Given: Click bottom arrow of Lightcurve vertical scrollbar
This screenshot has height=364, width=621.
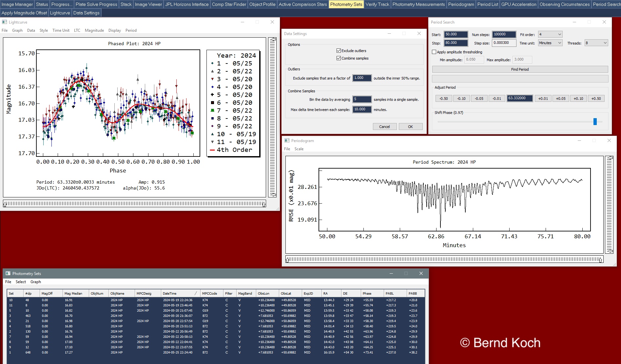Looking at the screenshot, I should click(272, 194).
